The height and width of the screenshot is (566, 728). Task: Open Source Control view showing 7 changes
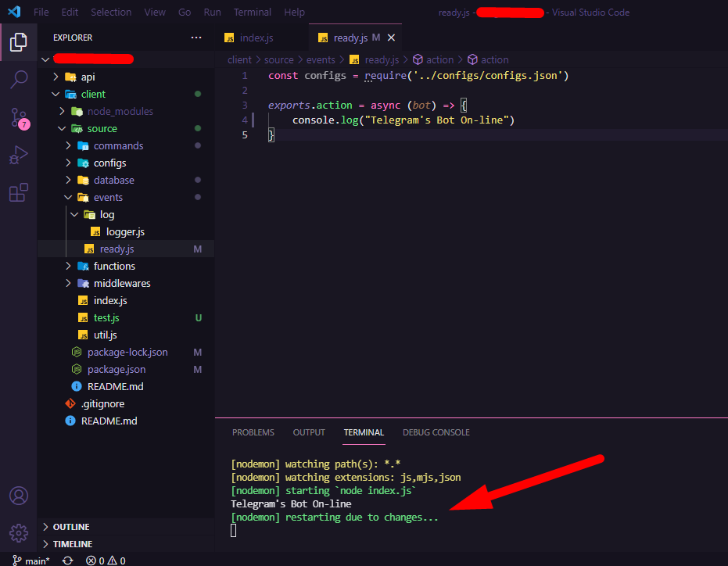point(19,117)
